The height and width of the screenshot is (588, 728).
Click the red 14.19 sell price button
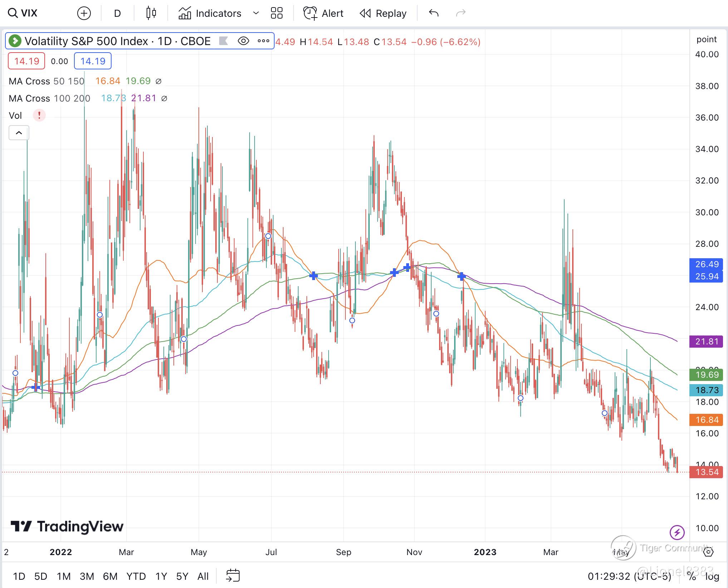tap(26, 61)
